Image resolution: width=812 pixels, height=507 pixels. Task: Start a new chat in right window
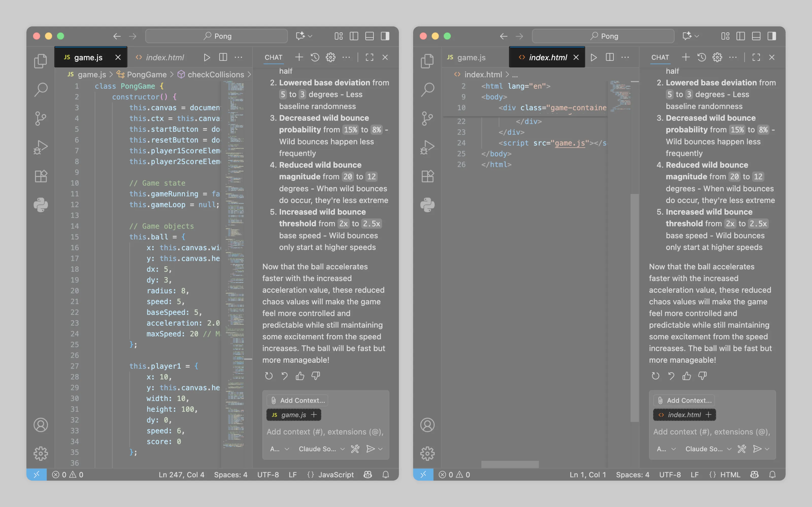tap(685, 57)
